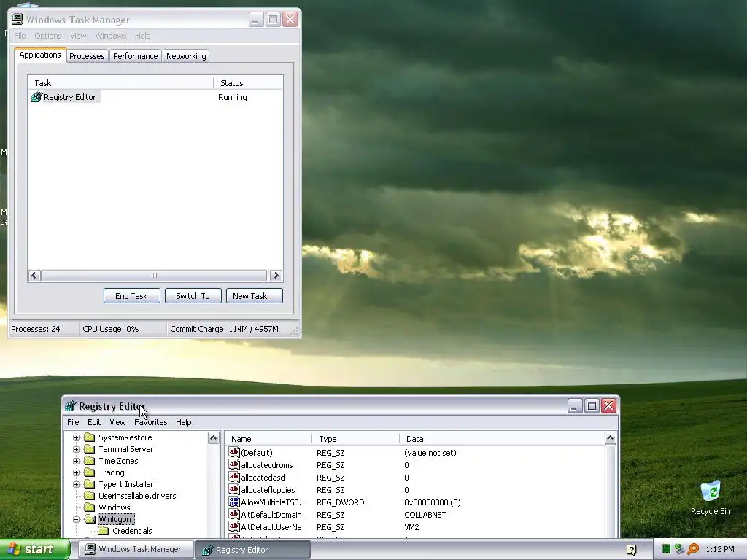Expand the Type 1 Installer key
The height and width of the screenshot is (560, 747).
76,484
